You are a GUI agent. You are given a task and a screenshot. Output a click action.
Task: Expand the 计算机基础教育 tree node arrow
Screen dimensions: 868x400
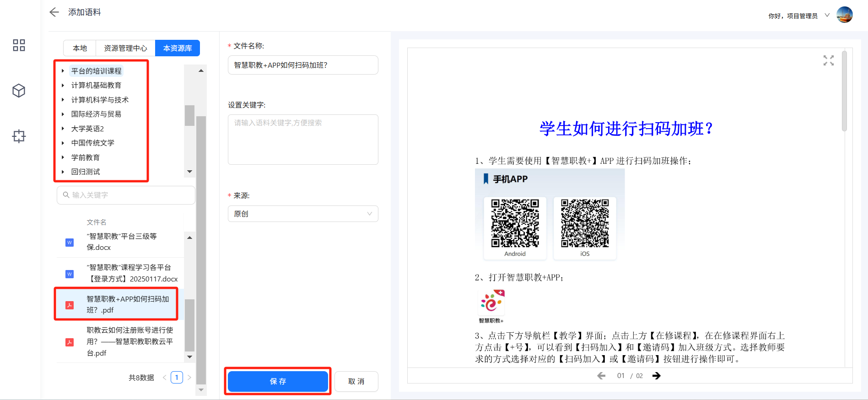pos(63,85)
